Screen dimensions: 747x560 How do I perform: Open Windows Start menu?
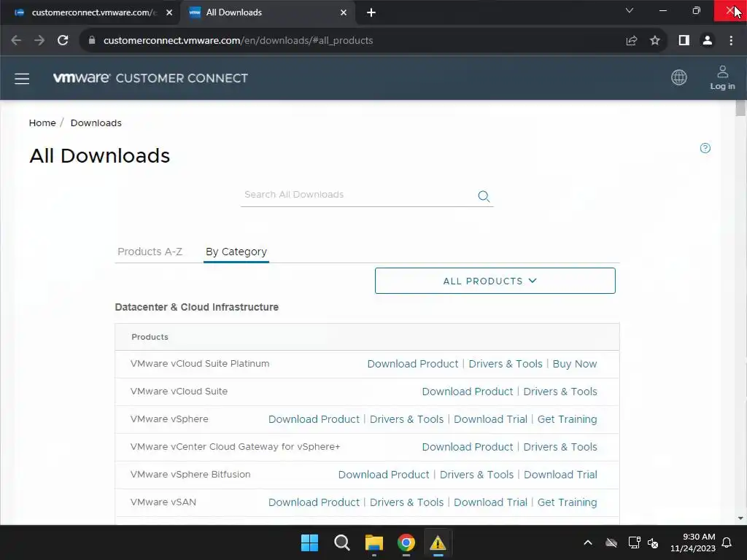click(x=309, y=542)
